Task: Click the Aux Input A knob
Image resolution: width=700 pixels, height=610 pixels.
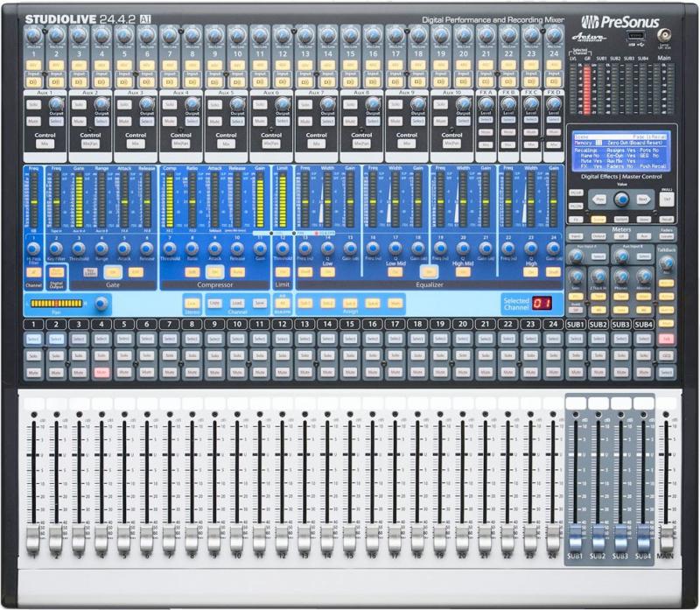Action: click(576, 256)
